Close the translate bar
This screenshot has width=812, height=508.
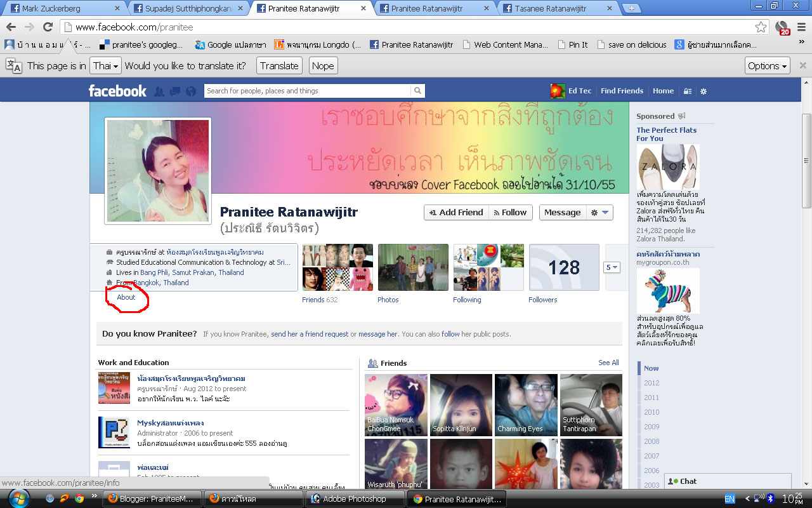[802, 65]
